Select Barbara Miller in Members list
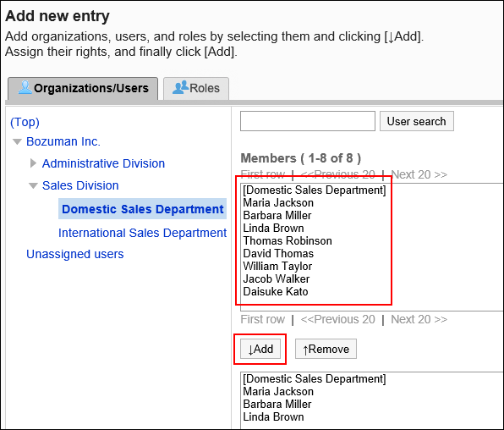The width and height of the screenshot is (504, 430). pyautogui.click(x=277, y=215)
